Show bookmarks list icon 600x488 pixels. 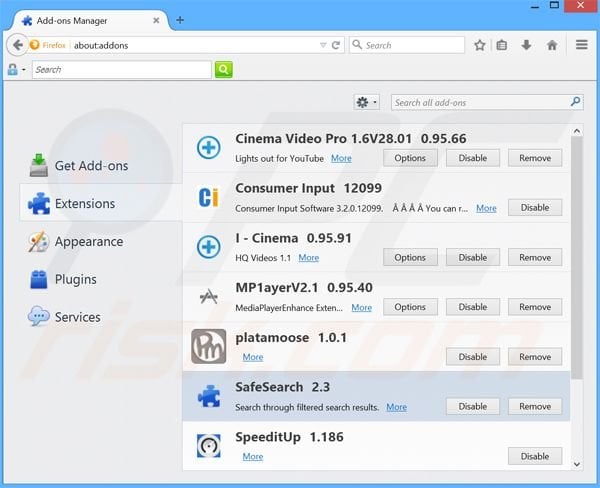click(502, 45)
